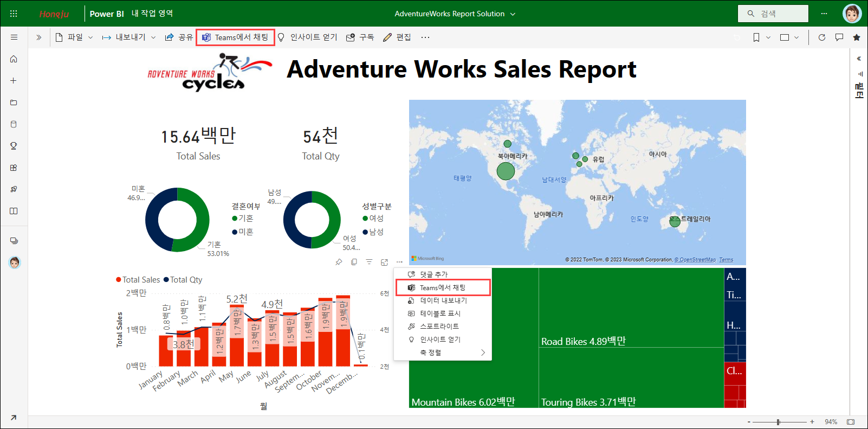Click 인사이트 얻기 in the toolbar

[307, 37]
